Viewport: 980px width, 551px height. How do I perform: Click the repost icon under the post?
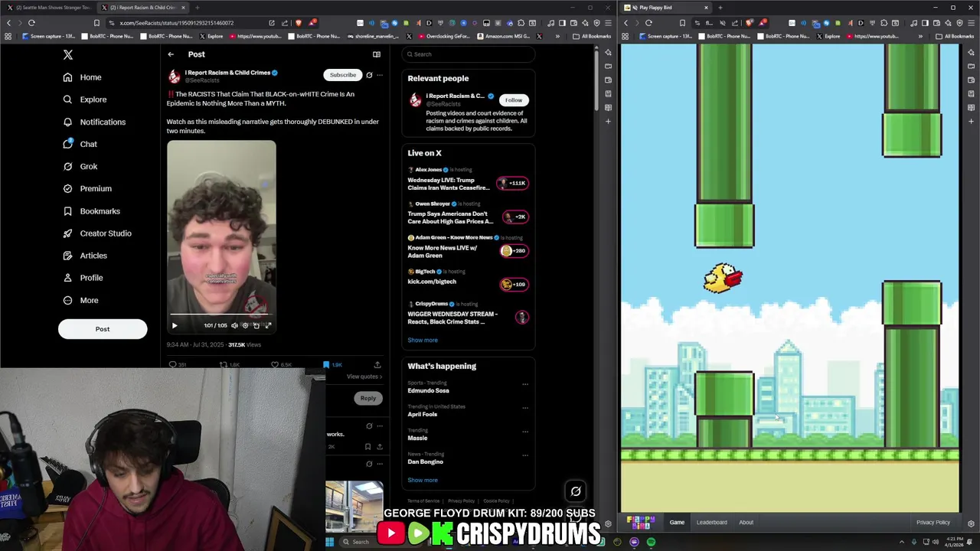click(x=224, y=365)
